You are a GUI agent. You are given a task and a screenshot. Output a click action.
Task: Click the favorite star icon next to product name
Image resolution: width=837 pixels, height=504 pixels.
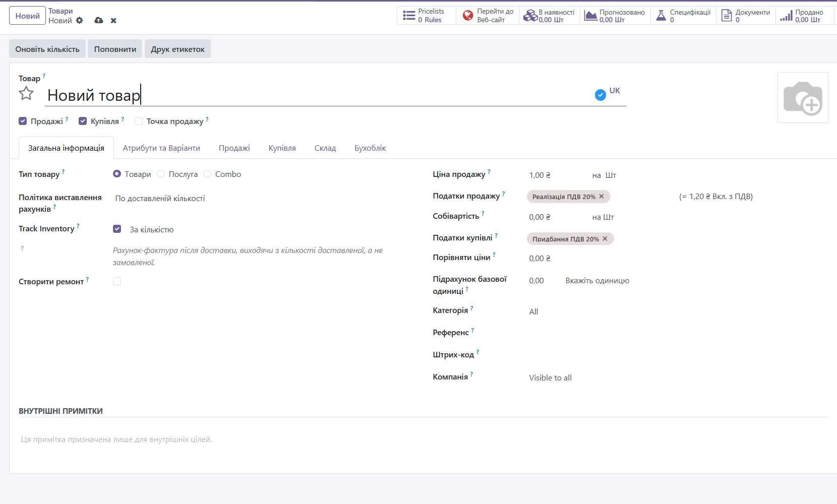(26, 94)
